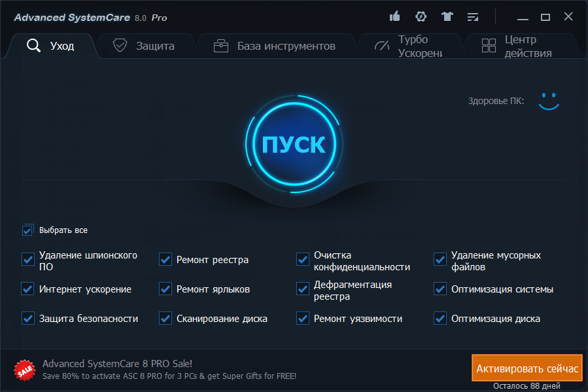Uncheck Дефрагментация реестра
Image resolution: width=588 pixels, height=392 pixels.
pyautogui.click(x=302, y=289)
